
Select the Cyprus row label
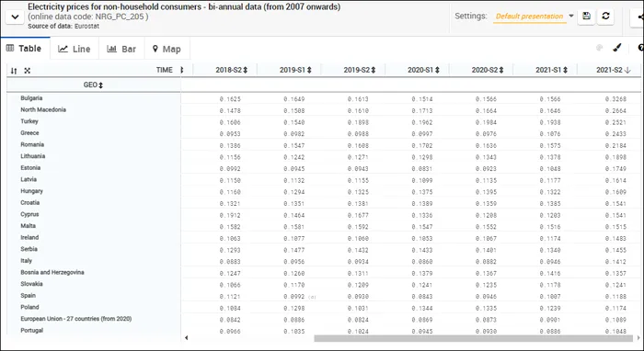(x=29, y=214)
